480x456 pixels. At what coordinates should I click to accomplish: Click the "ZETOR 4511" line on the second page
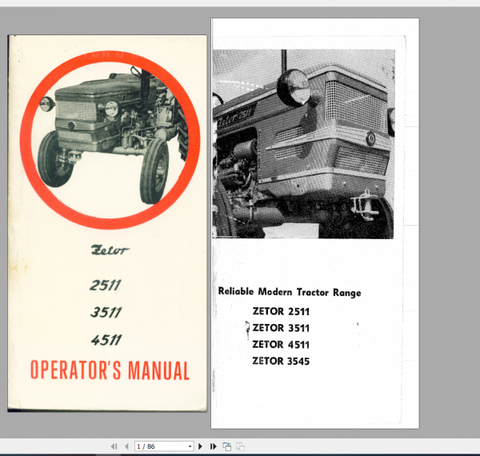coord(281,344)
